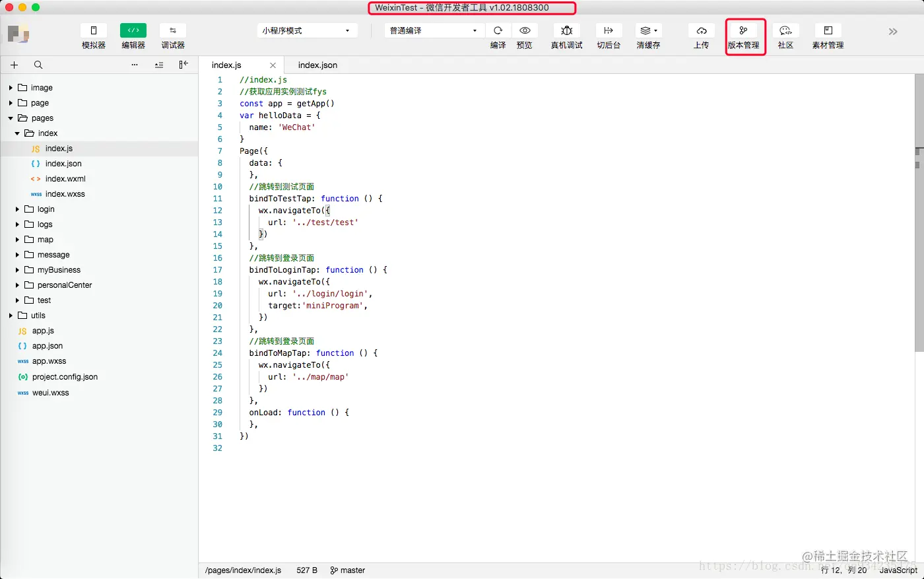Viewport: 924px width, 579px height.
Task: Toggle the debugger (调试器) panel
Action: pyautogui.click(x=173, y=30)
